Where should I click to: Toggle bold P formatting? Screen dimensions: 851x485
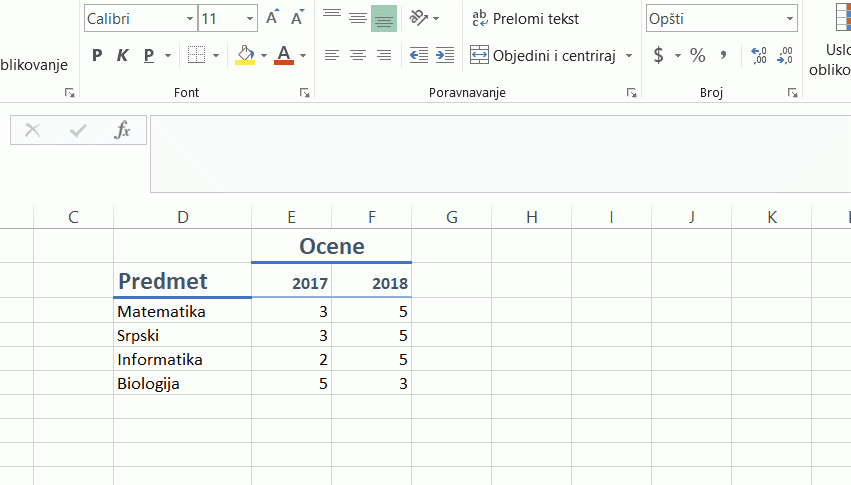(x=97, y=55)
